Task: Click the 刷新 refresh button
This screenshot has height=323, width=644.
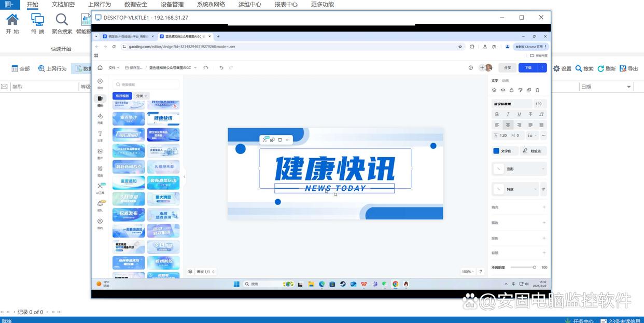Action: pos(607,68)
